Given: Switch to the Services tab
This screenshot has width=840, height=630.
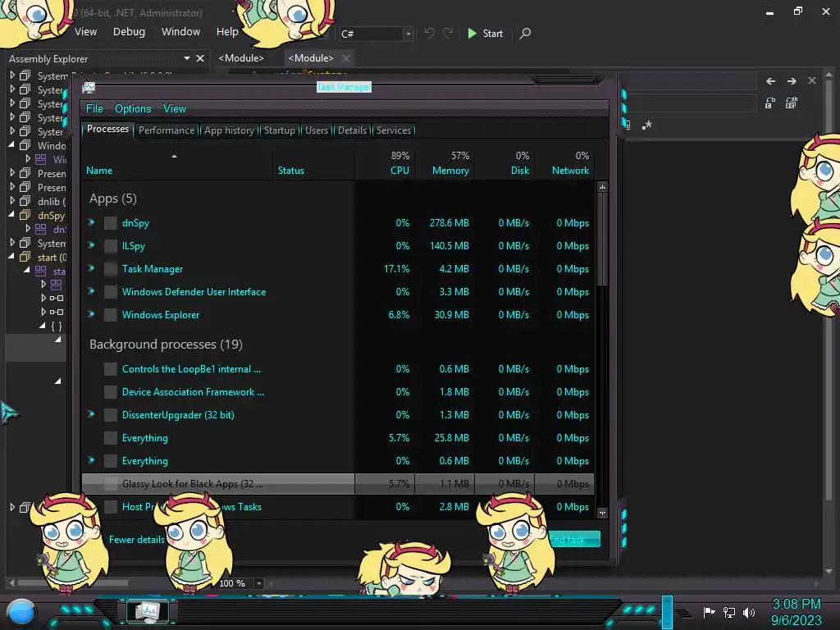Looking at the screenshot, I should coord(394,130).
